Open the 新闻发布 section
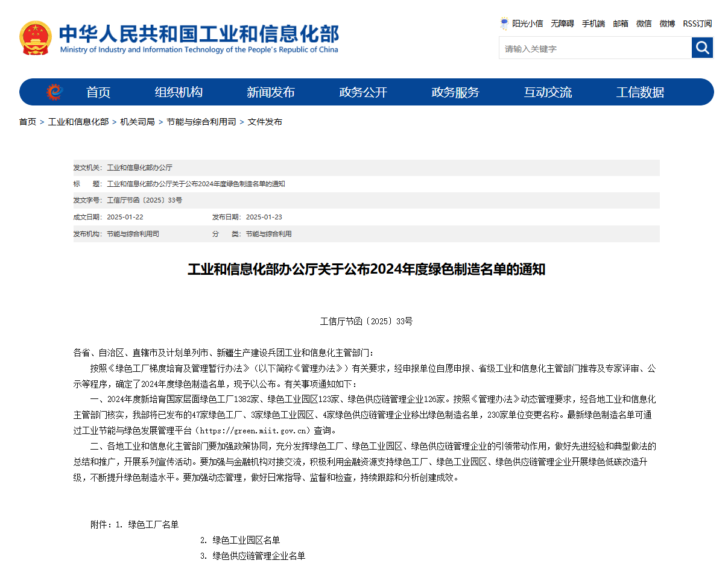This screenshot has height=575, width=728. [271, 92]
